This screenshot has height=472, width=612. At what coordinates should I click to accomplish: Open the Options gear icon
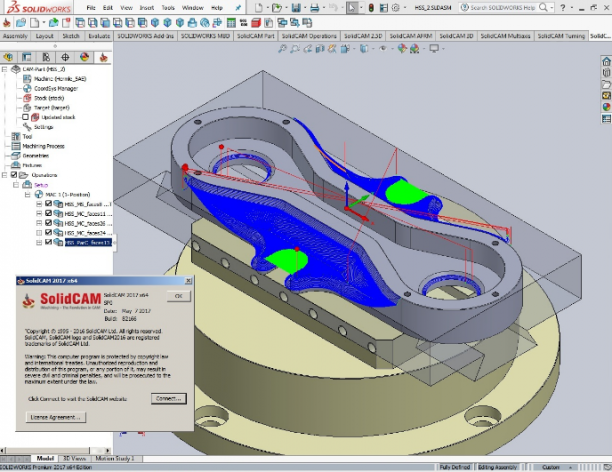click(396, 7)
